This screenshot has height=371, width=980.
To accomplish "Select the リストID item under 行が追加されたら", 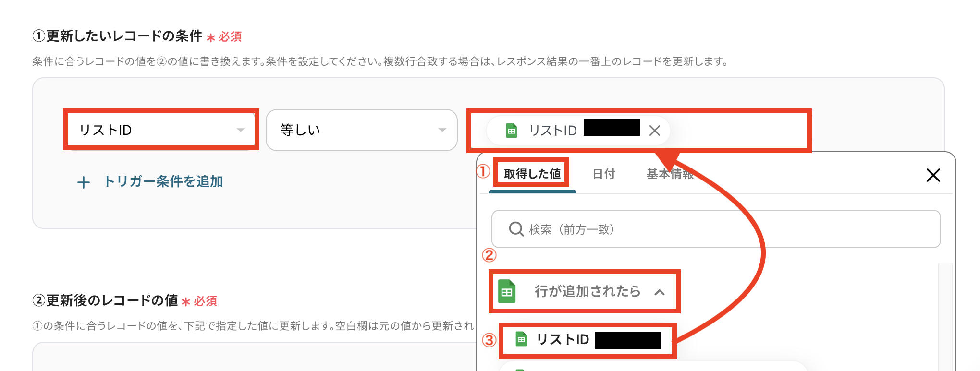I will click(x=563, y=339).
